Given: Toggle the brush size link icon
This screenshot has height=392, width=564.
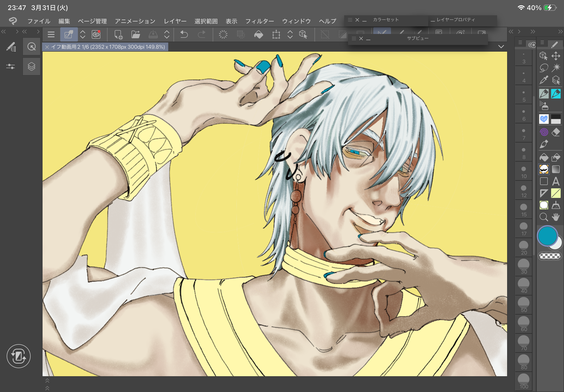Looking at the screenshot, I should tap(531, 45).
